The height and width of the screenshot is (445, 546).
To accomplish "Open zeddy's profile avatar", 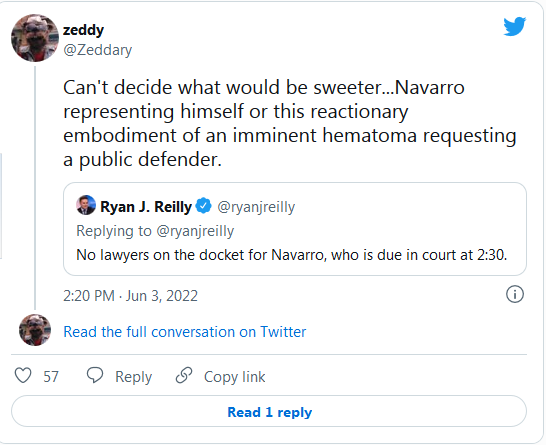I will pos(35,38).
